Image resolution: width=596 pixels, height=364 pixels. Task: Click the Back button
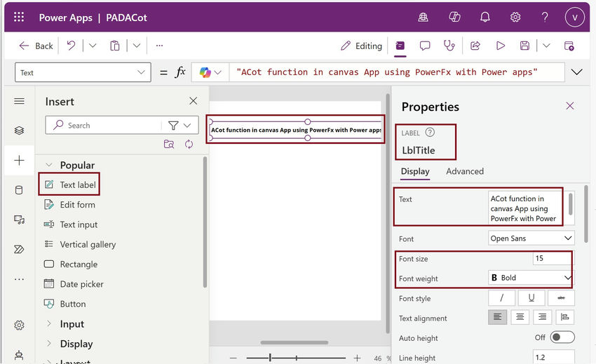(36, 46)
